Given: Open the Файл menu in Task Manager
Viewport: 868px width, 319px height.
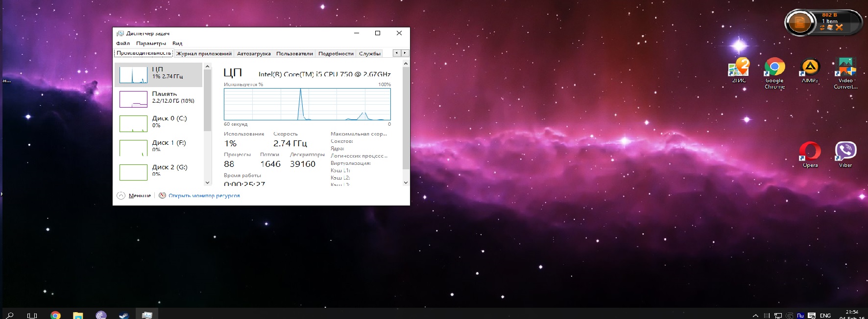Looking at the screenshot, I should (x=122, y=44).
